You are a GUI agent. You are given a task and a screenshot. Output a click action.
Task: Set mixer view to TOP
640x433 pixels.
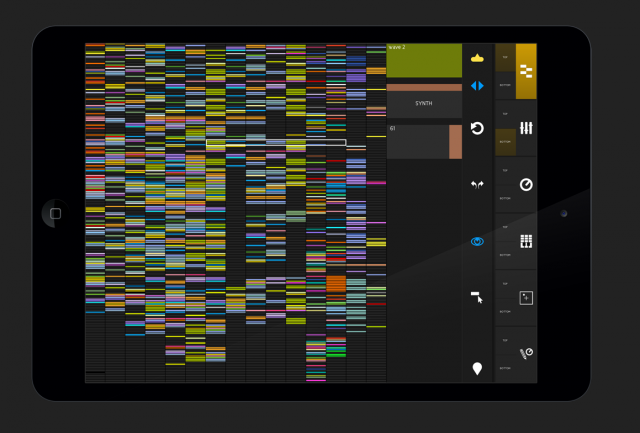(x=505, y=114)
